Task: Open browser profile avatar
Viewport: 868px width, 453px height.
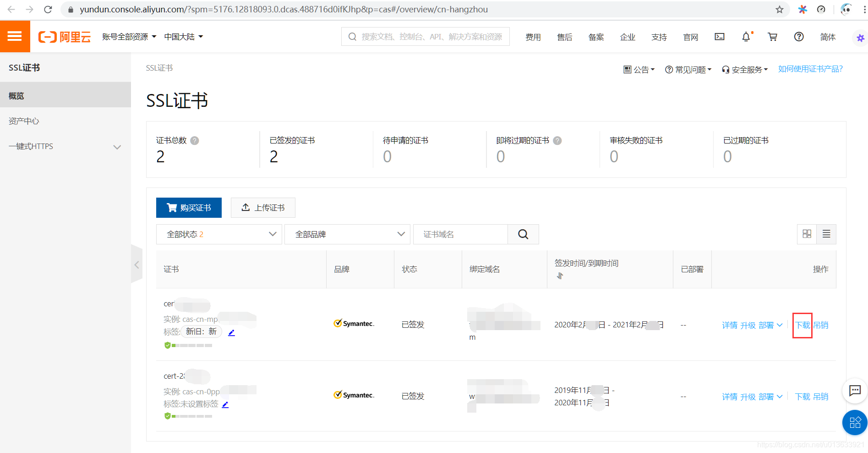Action: pyautogui.click(x=846, y=9)
